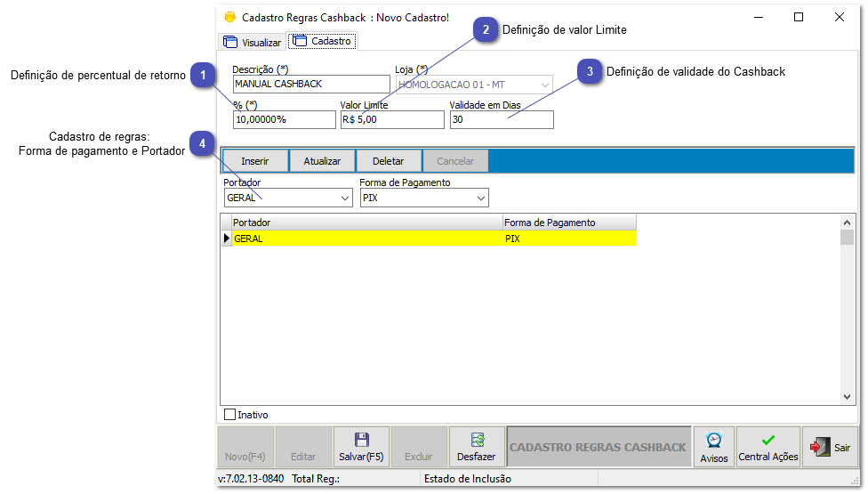Click the Desfazer undo icon button

click(x=477, y=447)
